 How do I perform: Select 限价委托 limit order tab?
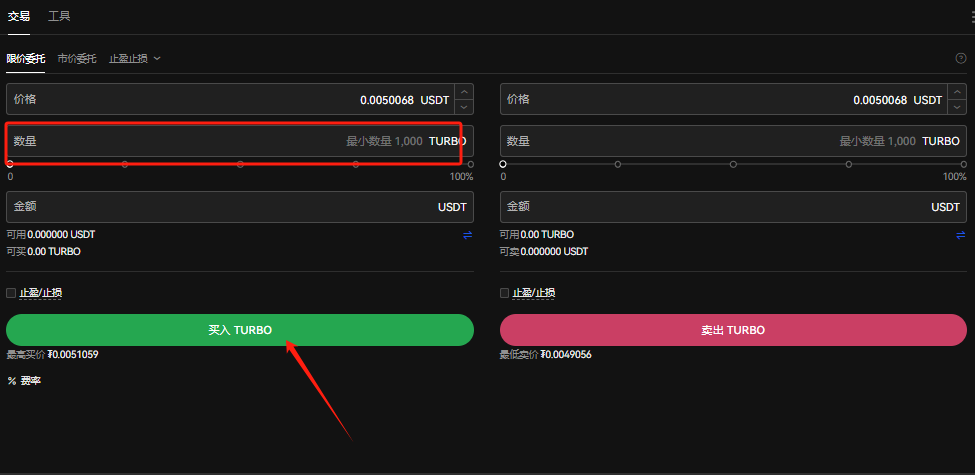click(x=25, y=59)
